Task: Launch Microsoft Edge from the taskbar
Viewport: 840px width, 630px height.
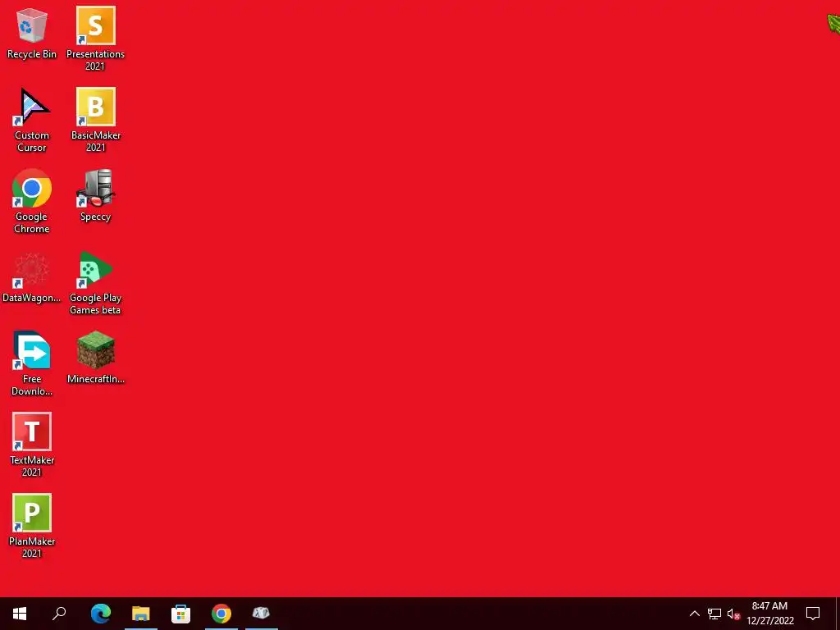Action: 101,614
